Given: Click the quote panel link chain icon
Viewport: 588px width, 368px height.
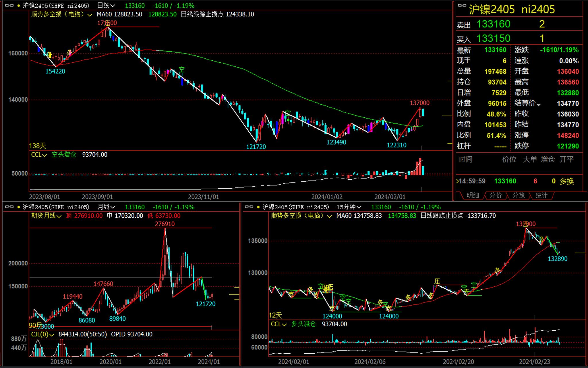Looking at the screenshot, I should 462,5.
